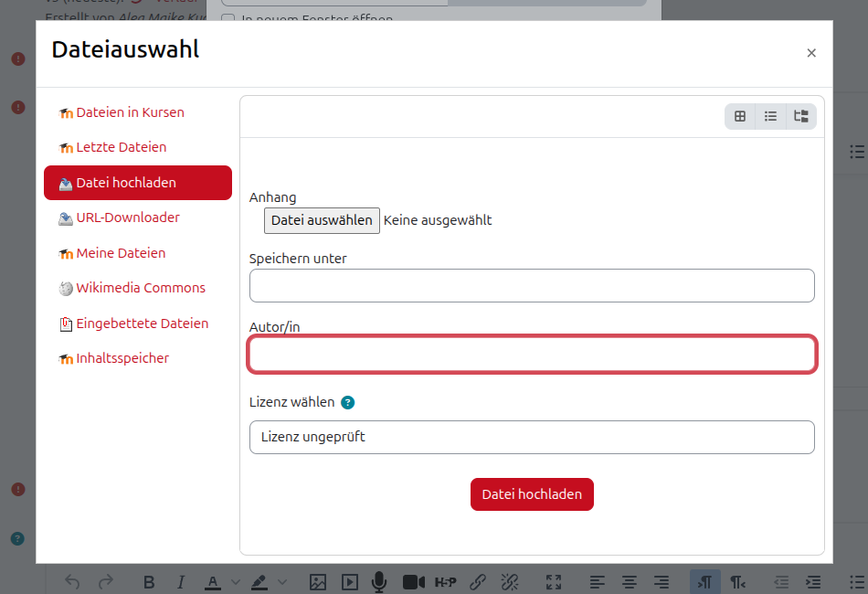Toggle right-to-left text direction
Image resolution: width=868 pixels, height=594 pixels.
(x=736, y=582)
